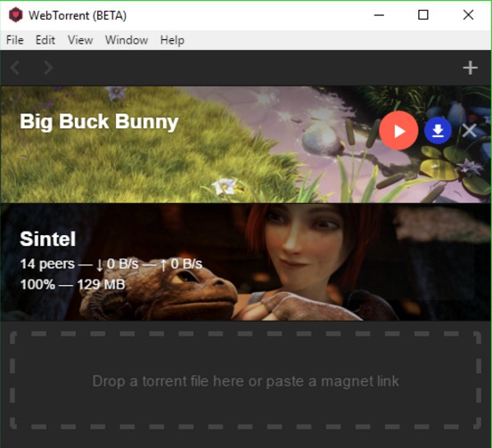Click the '100% — 129 MB' progress text

pos(72,285)
